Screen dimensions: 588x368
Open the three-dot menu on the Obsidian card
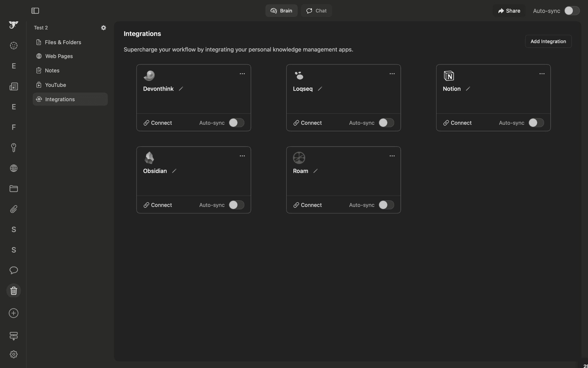coord(242,156)
